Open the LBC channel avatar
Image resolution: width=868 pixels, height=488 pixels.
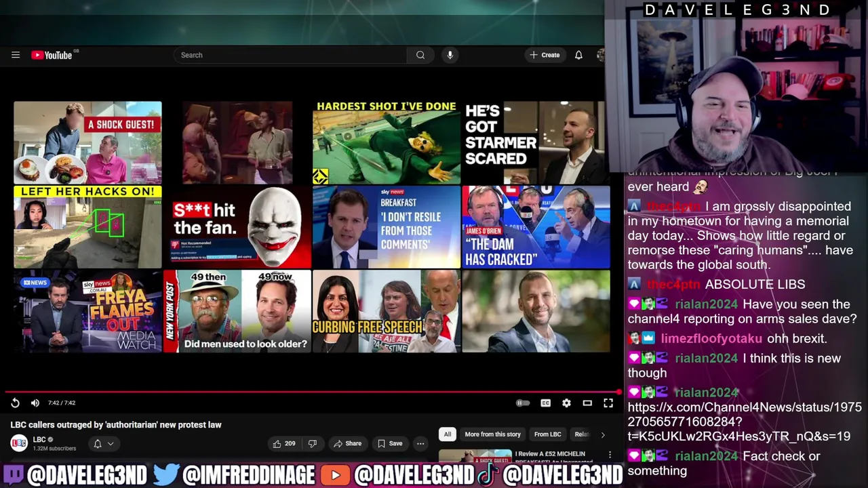(19, 443)
